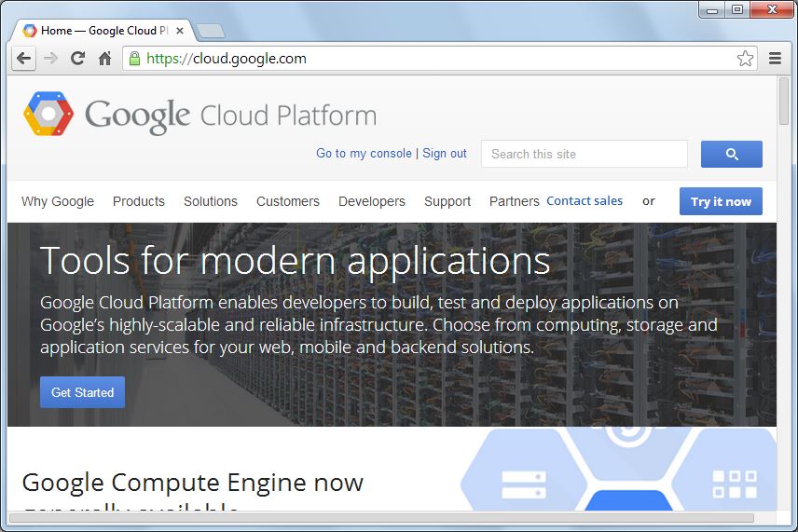
Task: Bookmark this page with the star icon
Action: coord(745,59)
